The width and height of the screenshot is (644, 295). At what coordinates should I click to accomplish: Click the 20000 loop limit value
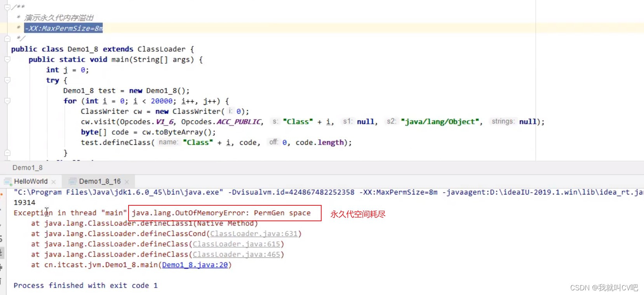(162, 101)
